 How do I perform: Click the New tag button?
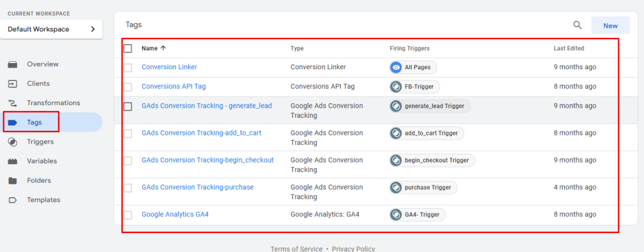pos(610,26)
